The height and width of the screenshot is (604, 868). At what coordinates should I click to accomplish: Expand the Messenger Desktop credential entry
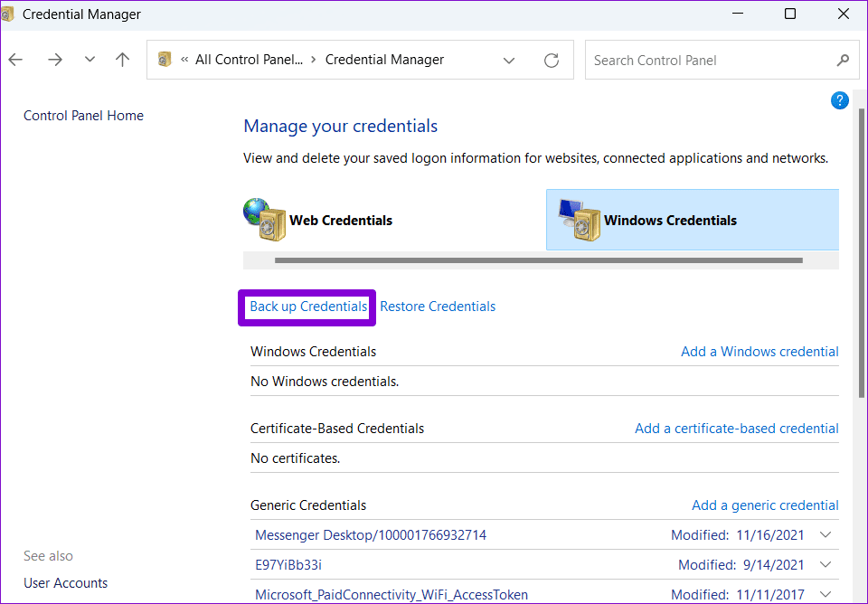point(826,534)
